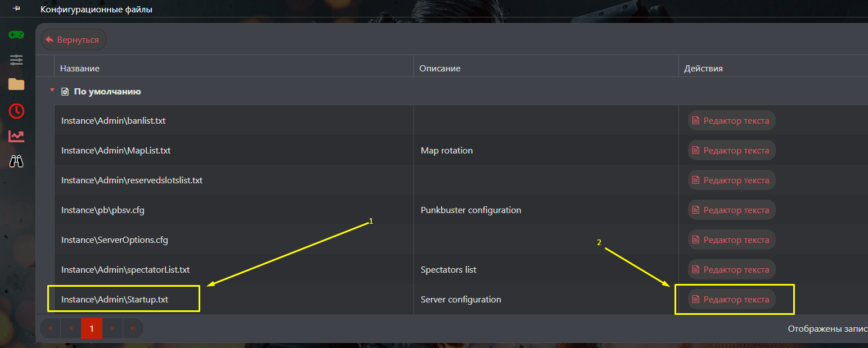Open the file manager folder icon
Screen dimensions: 868x348
(16, 85)
